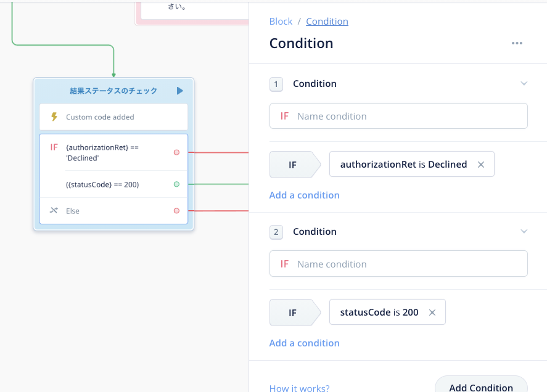Go to Block in the breadcrumb
Viewport: 547px width, 392px height.
point(281,22)
